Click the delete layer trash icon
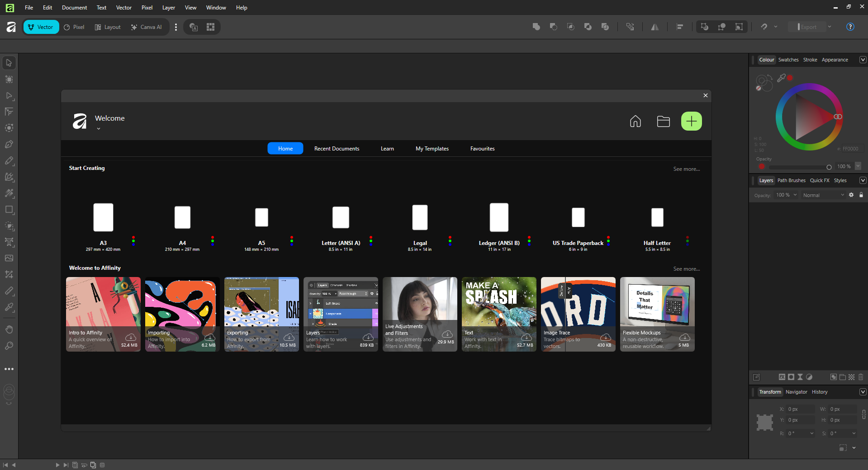 pyautogui.click(x=861, y=377)
